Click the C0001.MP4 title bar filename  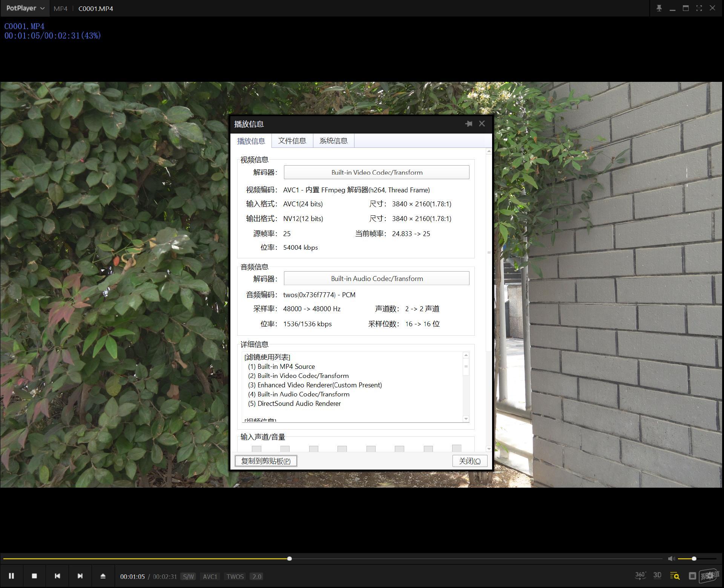pyautogui.click(x=96, y=8)
